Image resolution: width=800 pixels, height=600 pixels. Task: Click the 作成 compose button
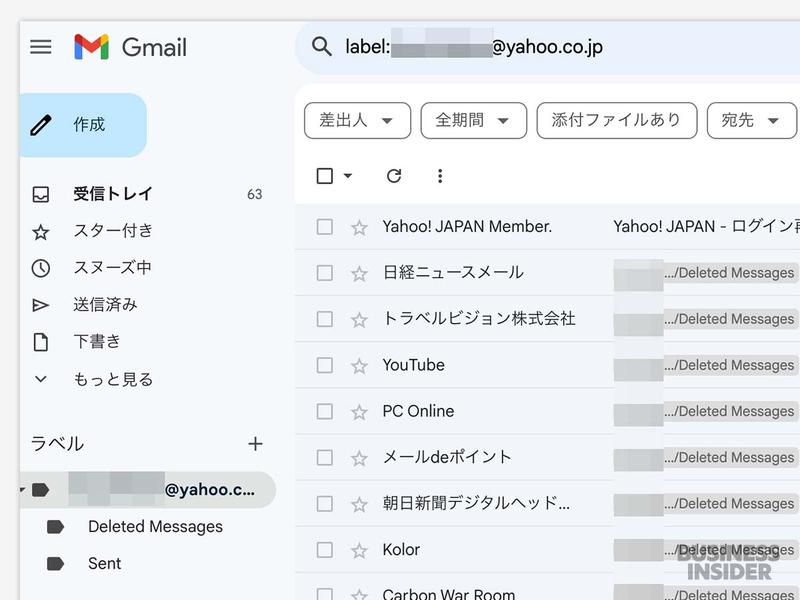pyautogui.click(x=84, y=125)
